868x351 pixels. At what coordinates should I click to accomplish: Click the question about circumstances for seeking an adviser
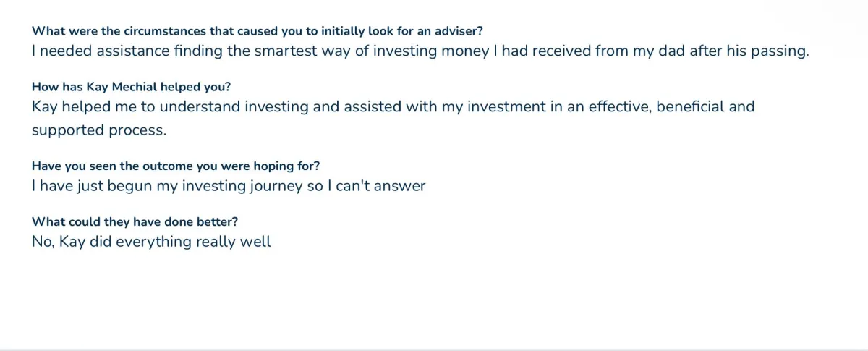tap(258, 31)
